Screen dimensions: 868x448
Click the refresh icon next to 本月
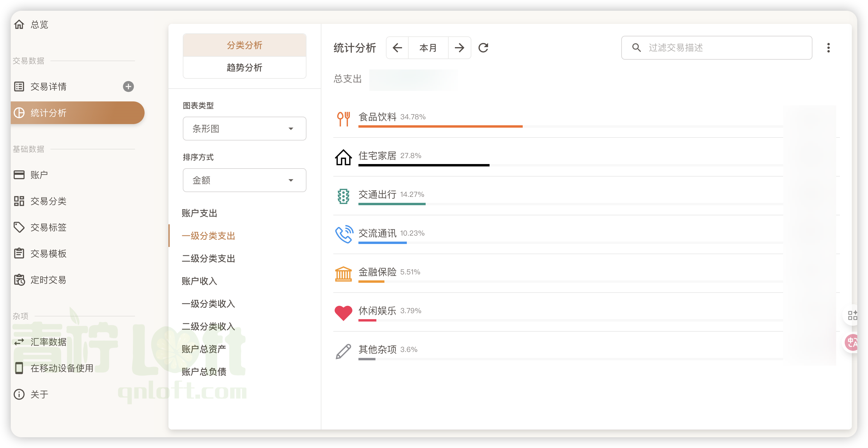483,48
